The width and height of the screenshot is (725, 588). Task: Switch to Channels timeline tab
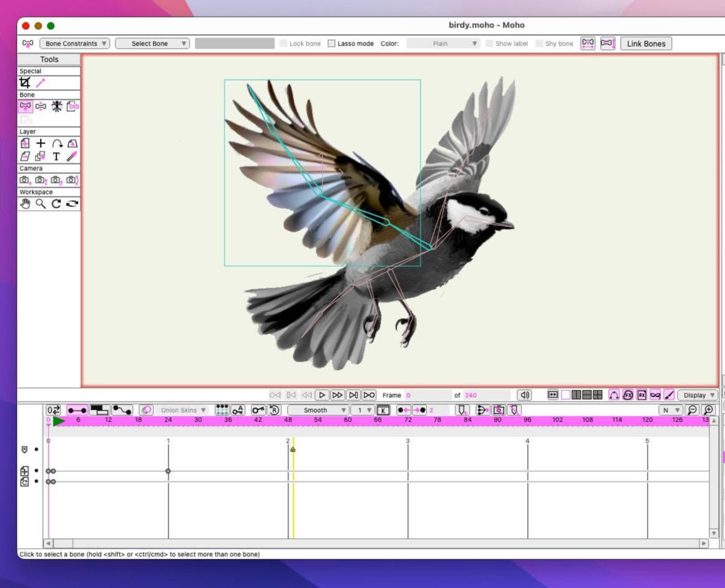(x=77, y=410)
